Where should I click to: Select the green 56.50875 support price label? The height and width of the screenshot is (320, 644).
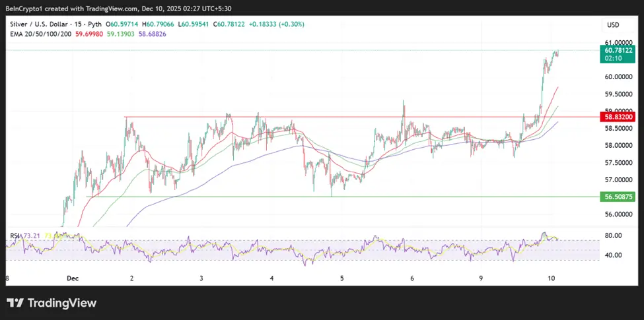(619, 197)
